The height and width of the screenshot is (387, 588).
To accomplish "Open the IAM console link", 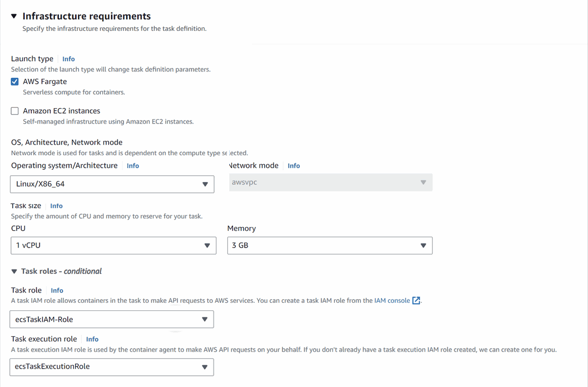I will [x=392, y=301].
